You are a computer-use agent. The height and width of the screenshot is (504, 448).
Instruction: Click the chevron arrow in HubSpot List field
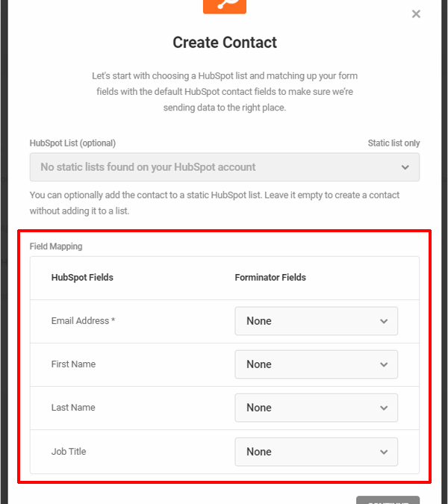[405, 167]
